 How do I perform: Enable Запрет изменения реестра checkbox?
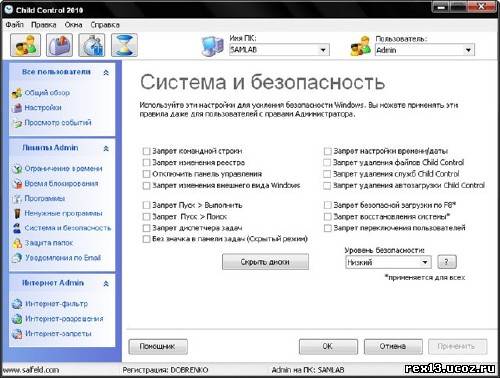pos(146,163)
